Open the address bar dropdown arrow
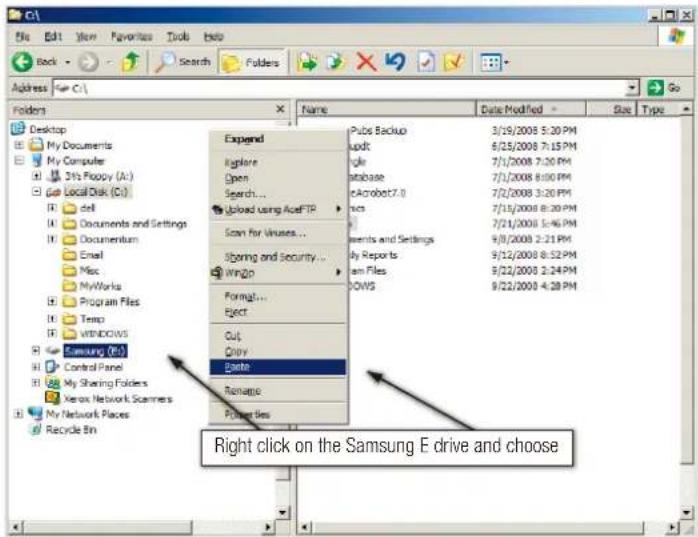698x537 pixels. pos(632,87)
